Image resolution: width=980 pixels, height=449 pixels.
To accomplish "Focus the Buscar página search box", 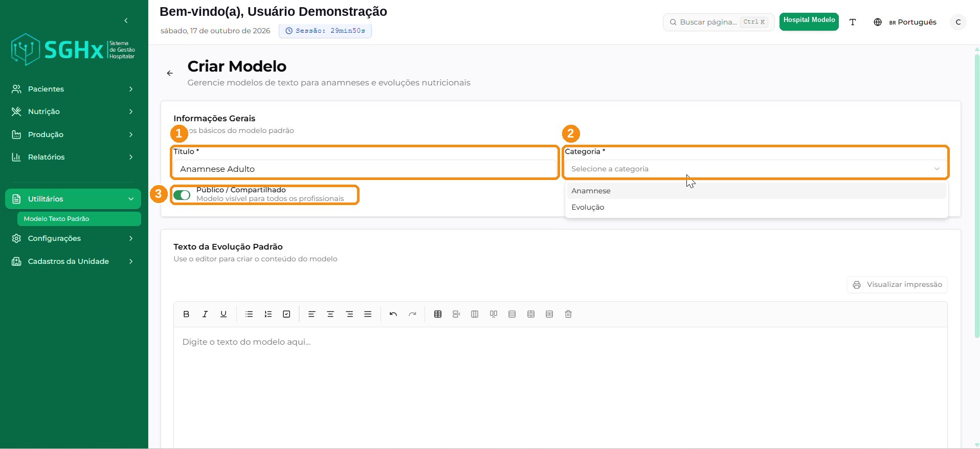I will pos(719,22).
